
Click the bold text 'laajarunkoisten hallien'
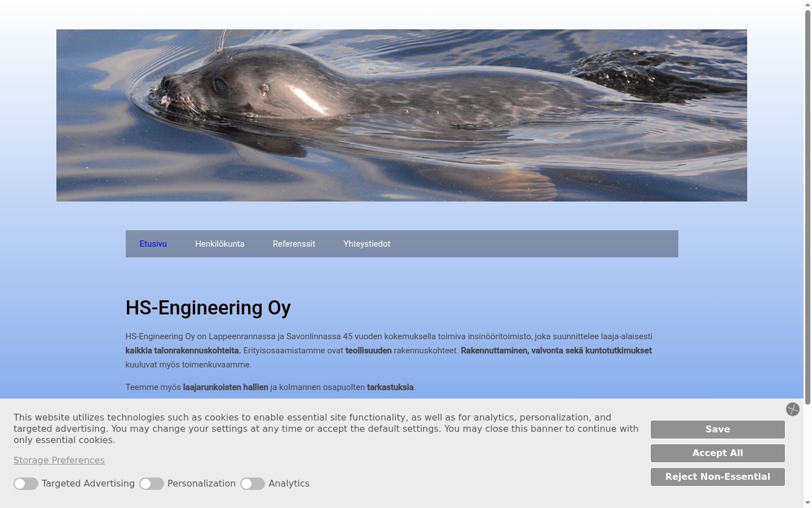click(226, 387)
